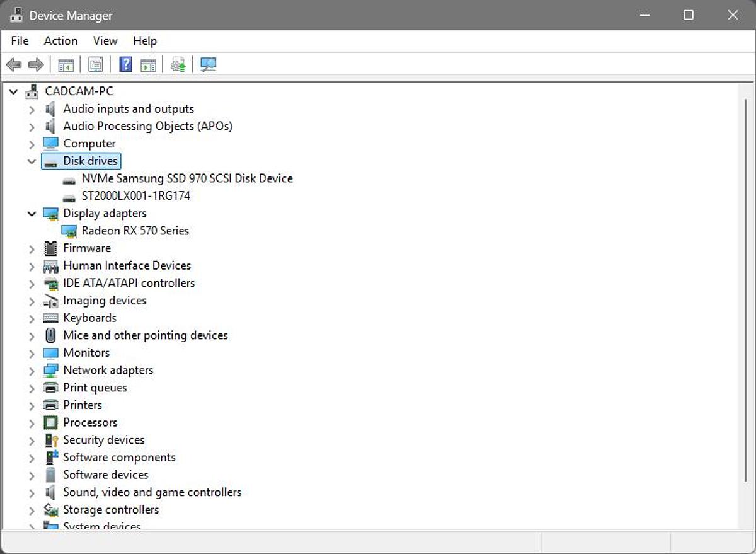Open the File menu
The height and width of the screenshot is (554, 756).
click(x=20, y=41)
